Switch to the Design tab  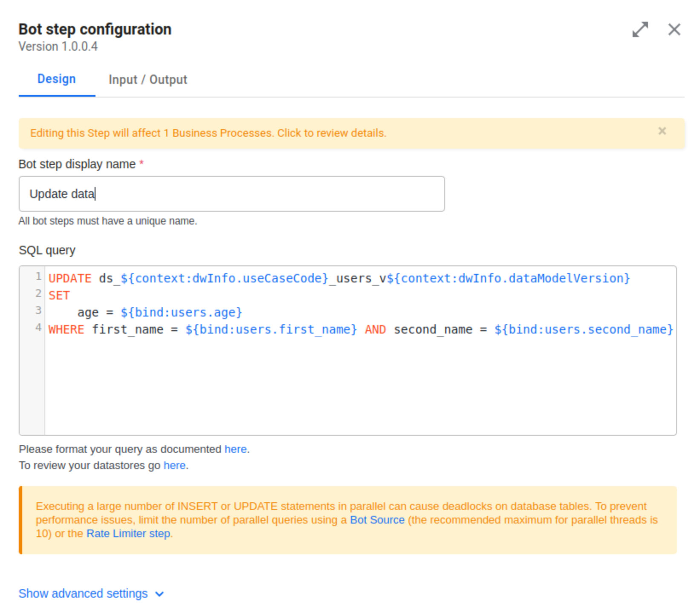[57, 79]
